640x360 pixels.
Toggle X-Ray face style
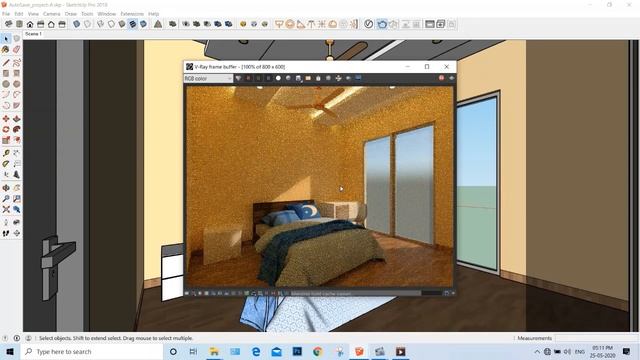tap(76, 24)
